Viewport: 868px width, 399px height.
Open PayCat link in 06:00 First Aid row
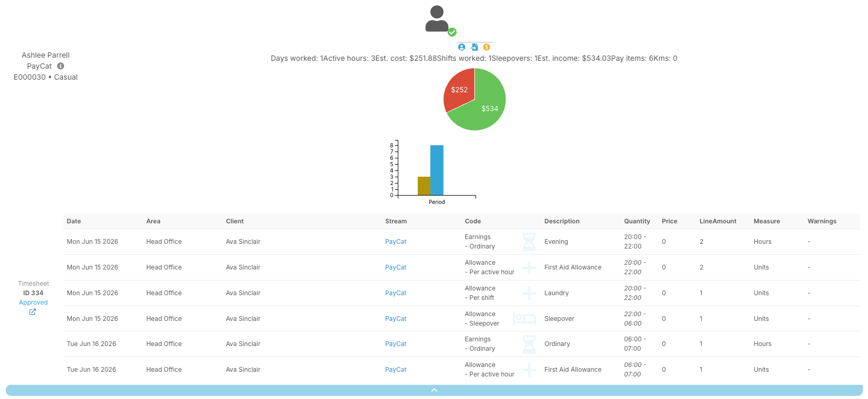pos(396,370)
